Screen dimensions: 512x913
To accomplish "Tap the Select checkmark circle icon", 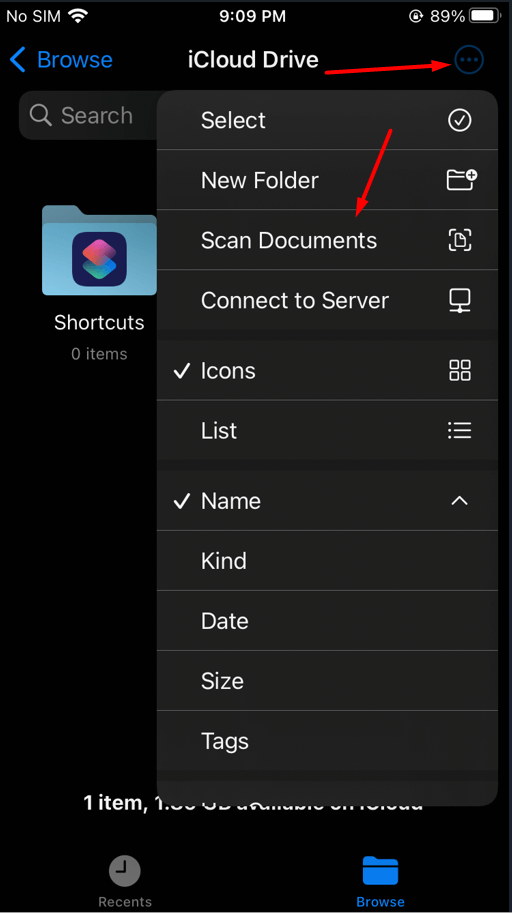I will [460, 120].
